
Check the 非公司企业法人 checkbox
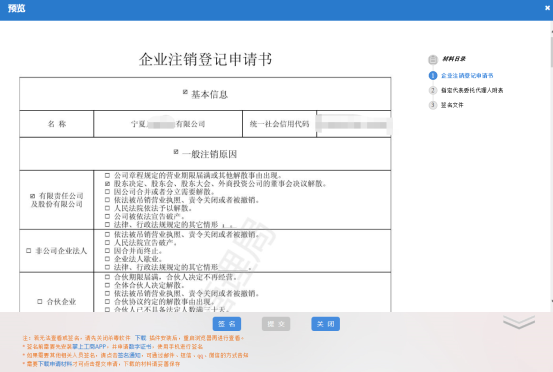pyautogui.click(x=29, y=251)
